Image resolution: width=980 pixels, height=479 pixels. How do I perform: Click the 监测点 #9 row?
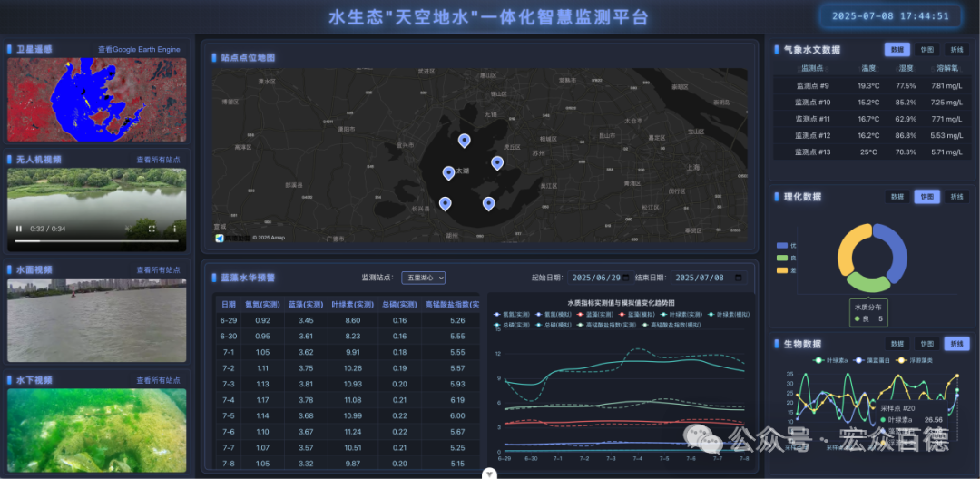pos(873,85)
